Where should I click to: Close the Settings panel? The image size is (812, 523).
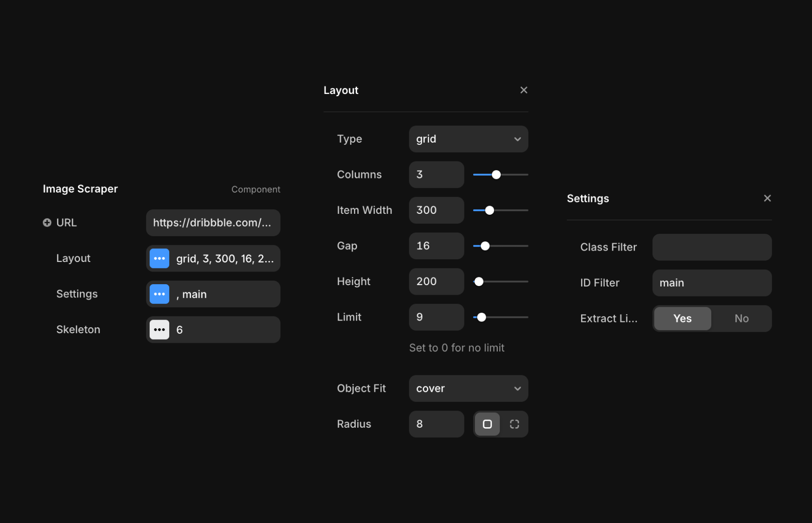click(x=767, y=198)
